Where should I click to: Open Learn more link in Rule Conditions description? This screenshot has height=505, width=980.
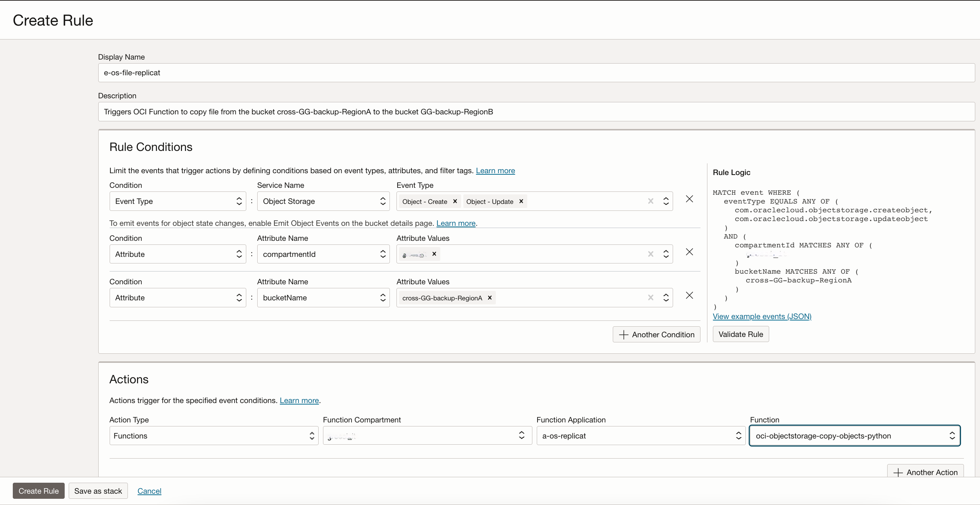pyautogui.click(x=495, y=171)
